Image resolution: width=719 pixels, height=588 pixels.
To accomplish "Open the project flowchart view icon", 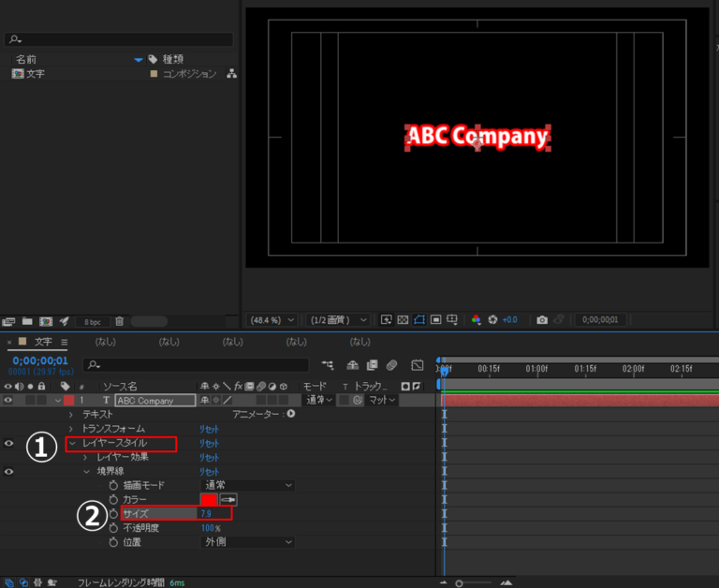I will pyautogui.click(x=231, y=74).
